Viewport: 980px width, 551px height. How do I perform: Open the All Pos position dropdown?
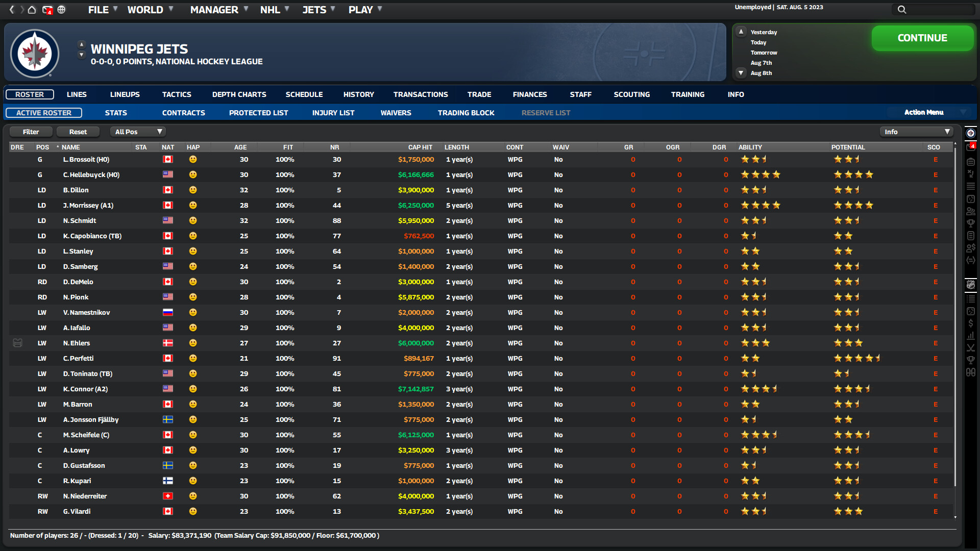click(x=137, y=132)
